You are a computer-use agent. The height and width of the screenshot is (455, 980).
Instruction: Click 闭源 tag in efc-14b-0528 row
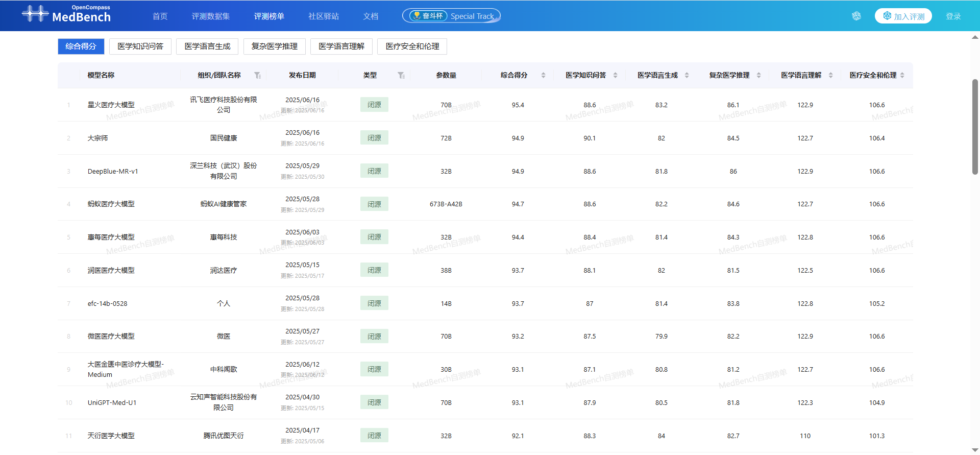click(374, 303)
